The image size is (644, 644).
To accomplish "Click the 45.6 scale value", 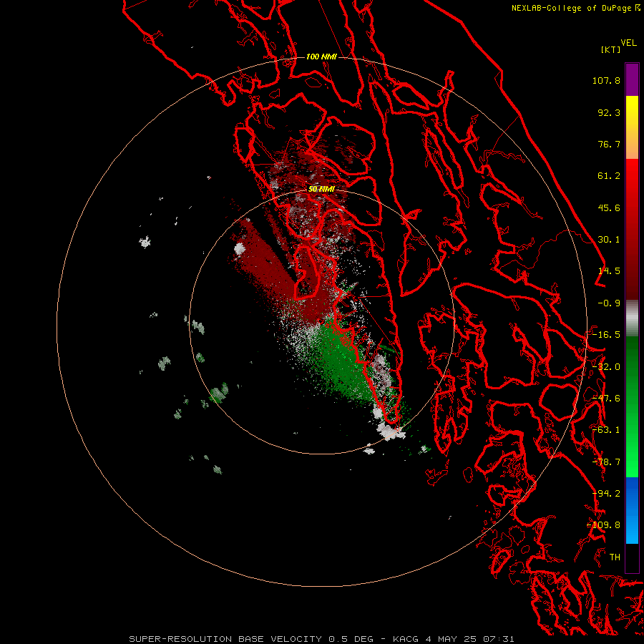I will click(x=609, y=208).
